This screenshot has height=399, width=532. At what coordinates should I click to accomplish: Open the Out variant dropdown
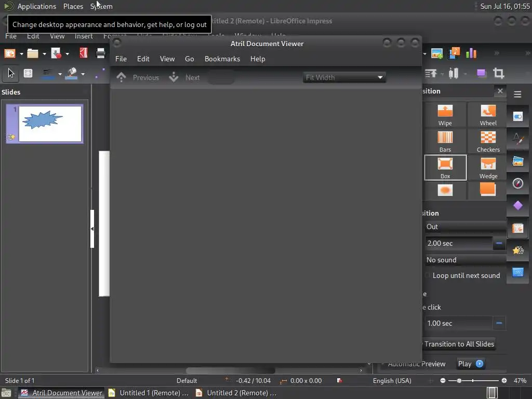point(465,227)
